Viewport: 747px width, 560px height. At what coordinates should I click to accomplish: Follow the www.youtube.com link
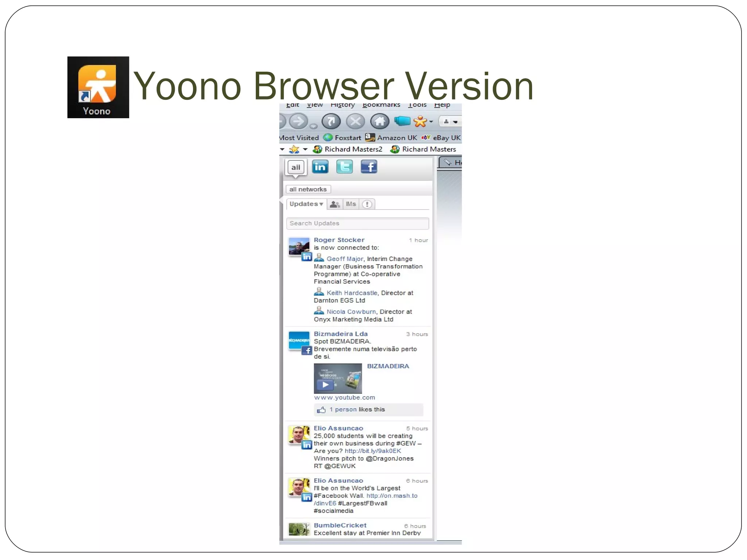click(x=344, y=398)
